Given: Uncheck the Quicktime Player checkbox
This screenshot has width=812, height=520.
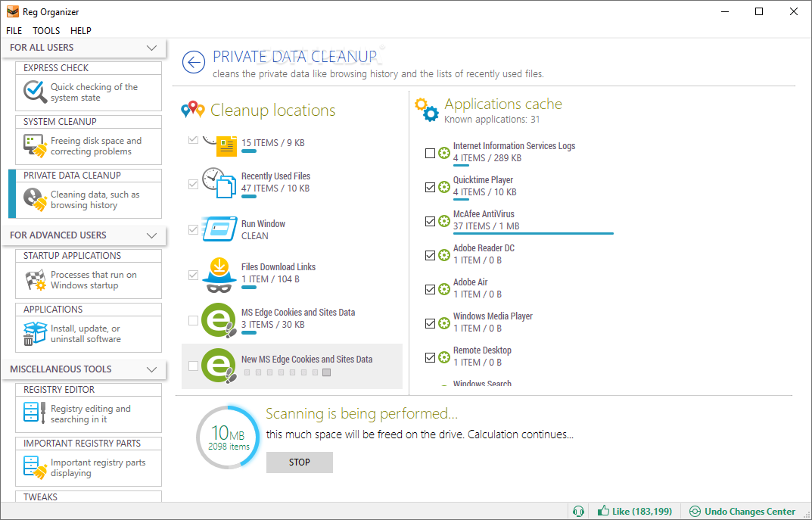Looking at the screenshot, I should [430, 188].
